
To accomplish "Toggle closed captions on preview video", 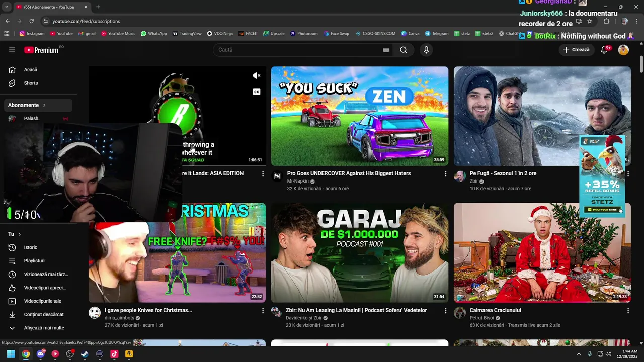I will coord(257,92).
